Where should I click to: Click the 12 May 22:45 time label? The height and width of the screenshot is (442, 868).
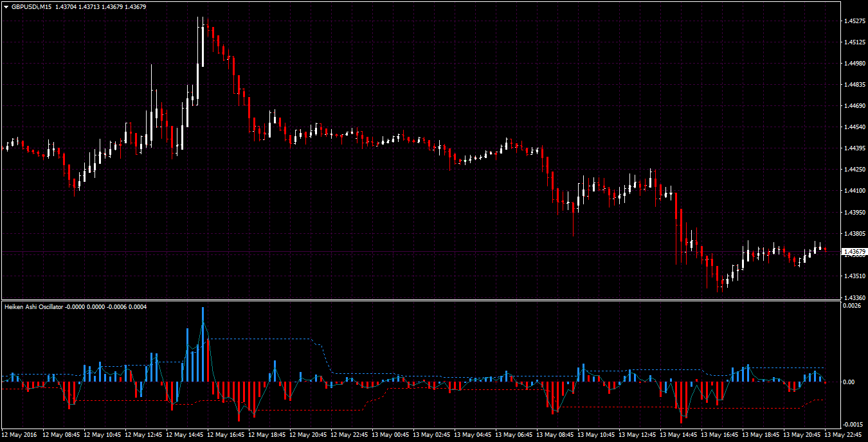pyautogui.click(x=350, y=435)
